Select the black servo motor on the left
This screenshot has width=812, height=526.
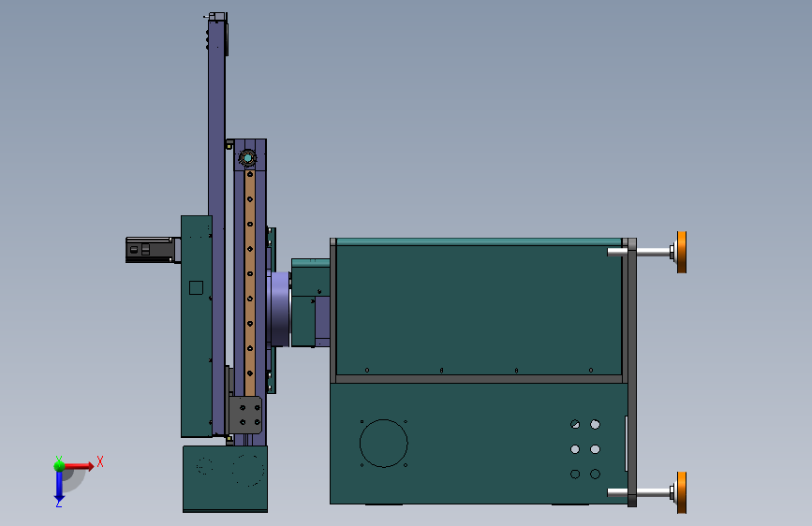tap(150, 250)
